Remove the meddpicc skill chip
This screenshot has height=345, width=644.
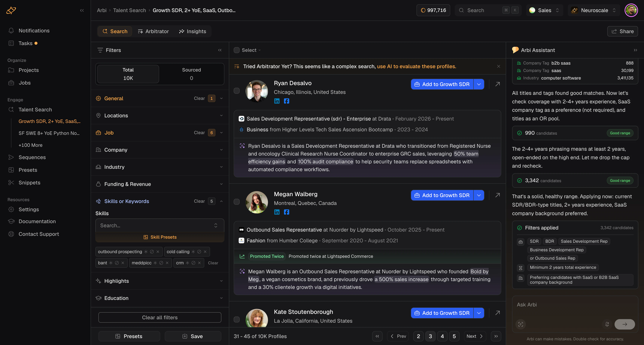[167, 263]
